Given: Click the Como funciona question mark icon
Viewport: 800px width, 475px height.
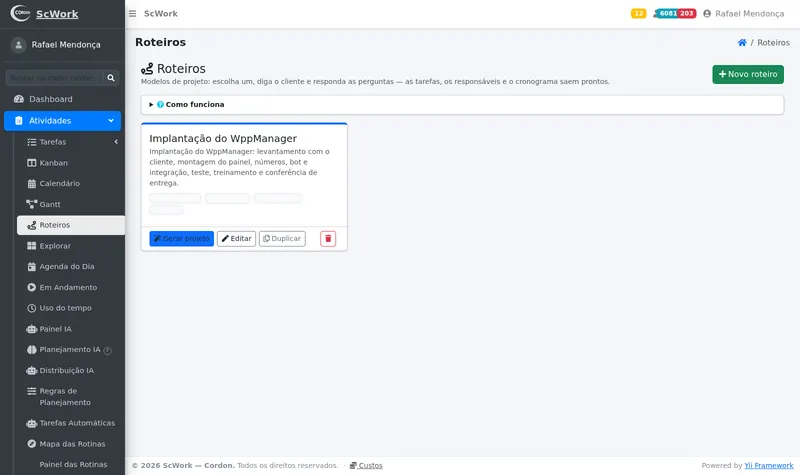Looking at the screenshot, I should click(x=160, y=105).
